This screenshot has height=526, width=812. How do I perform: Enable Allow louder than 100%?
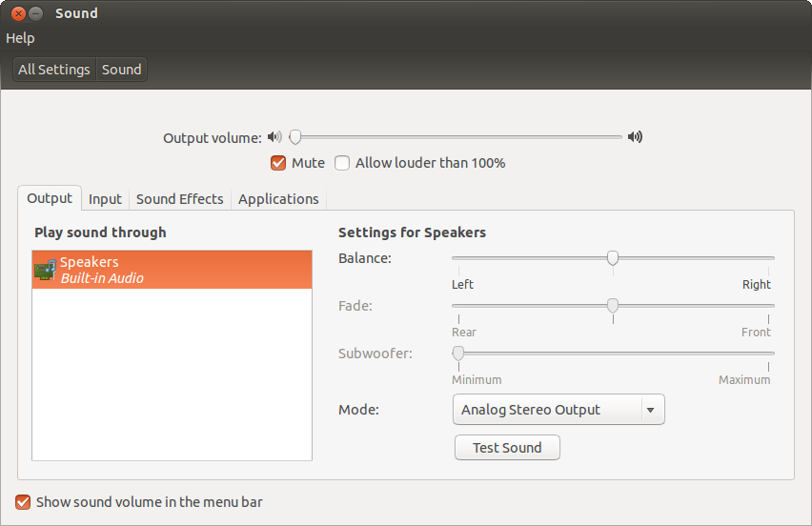(x=342, y=163)
